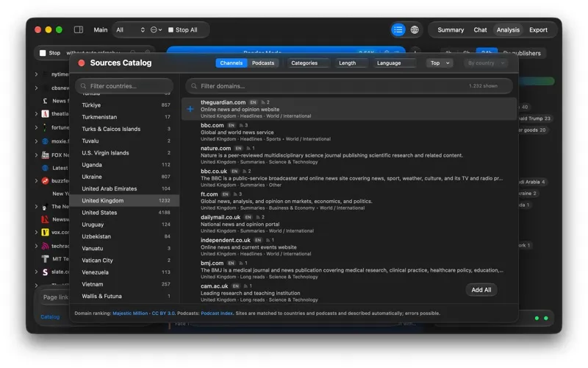The height and width of the screenshot is (368, 588).
Task: Open the By country dropdown
Action: 486,63
